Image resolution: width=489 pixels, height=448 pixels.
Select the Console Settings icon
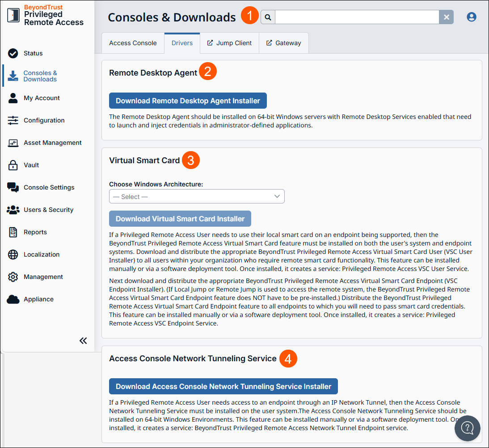coord(13,187)
